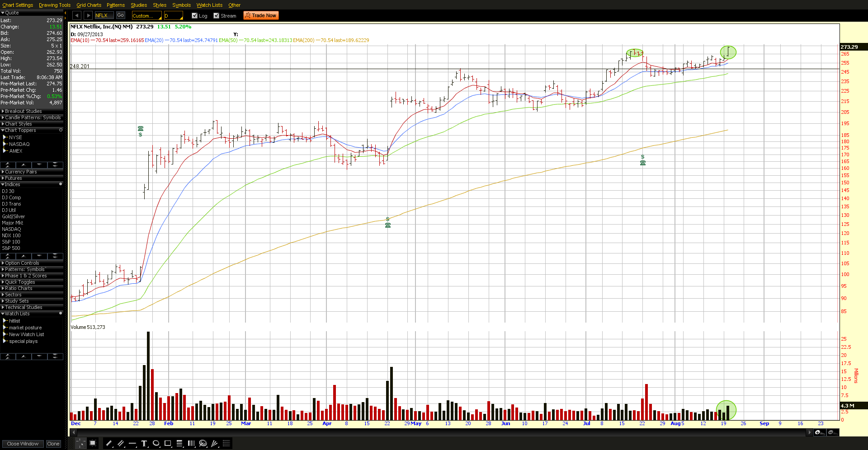Select the parallel channel lines tool

pos(121,444)
